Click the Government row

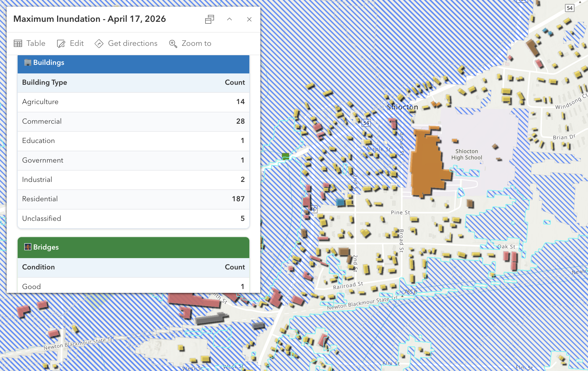tap(133, 160)
